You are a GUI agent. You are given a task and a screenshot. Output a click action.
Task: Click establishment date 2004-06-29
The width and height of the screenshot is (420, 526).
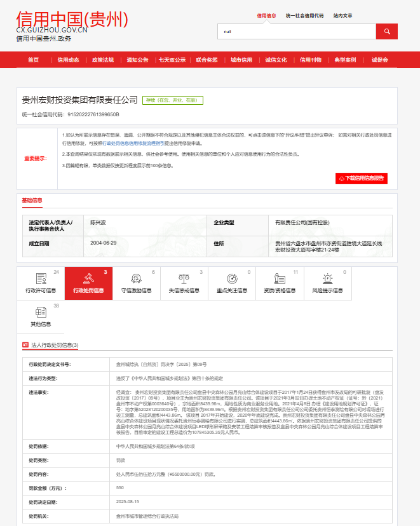(x=104, y=243)
